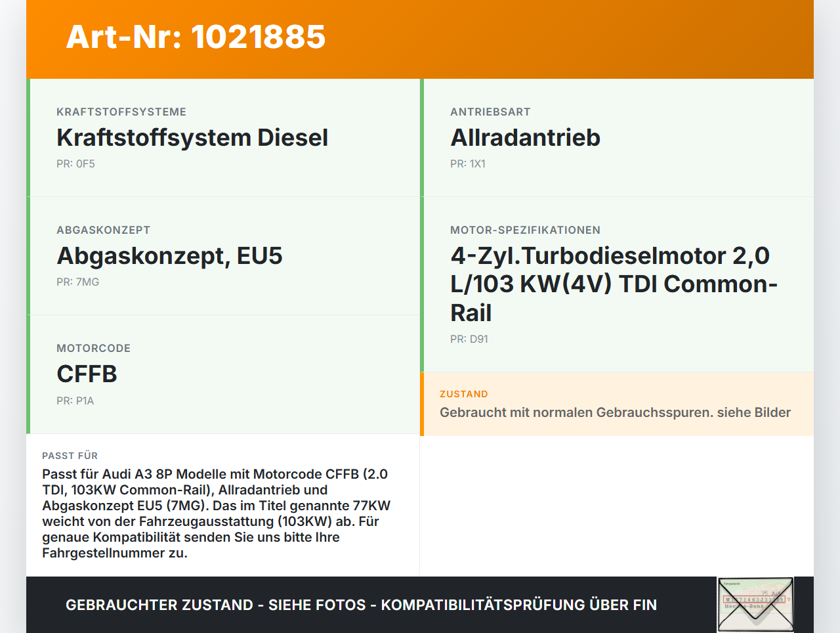The height and width of the screenshot is (633, 840).
Task: Click the ABGASKONZEPT section label
Action: pyautogui.click(x=103, y=230)
